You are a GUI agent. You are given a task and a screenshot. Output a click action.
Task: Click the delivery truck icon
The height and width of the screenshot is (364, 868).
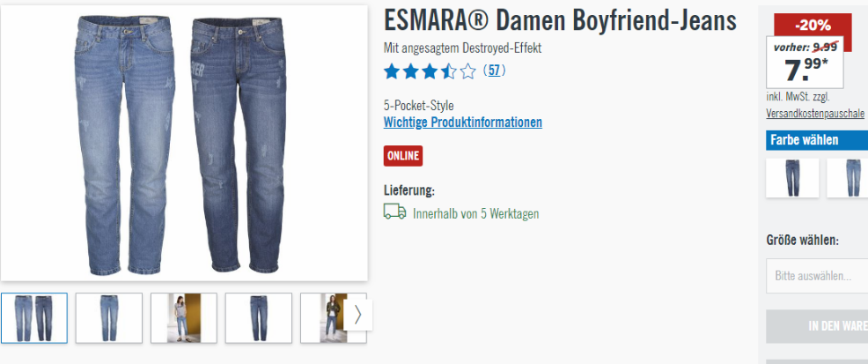tap(394, 212)
